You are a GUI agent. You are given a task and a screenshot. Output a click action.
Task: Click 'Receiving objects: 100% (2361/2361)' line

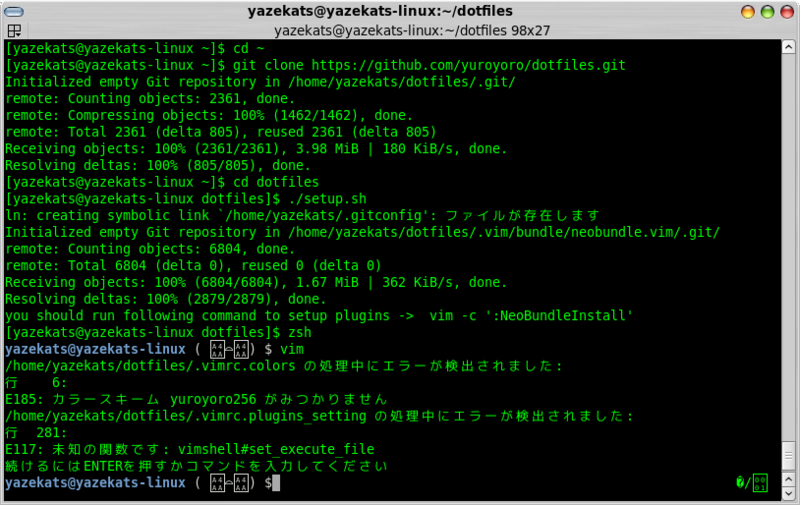click(256, 148)
